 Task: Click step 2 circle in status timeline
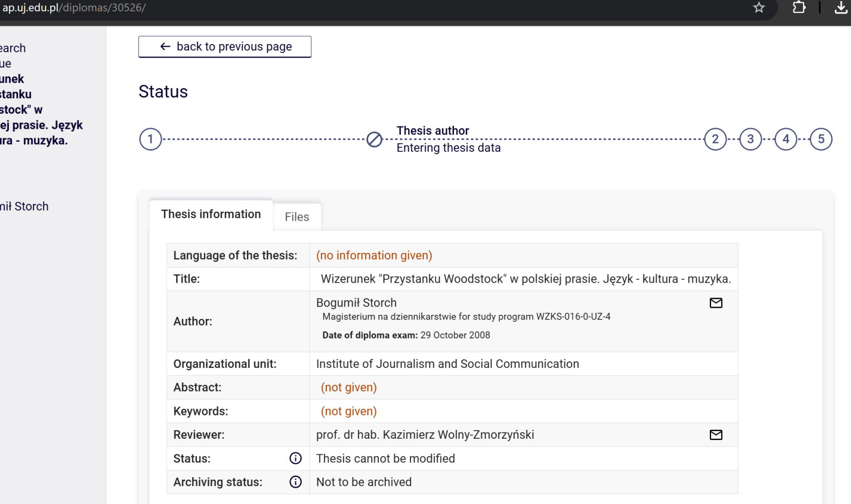click(715, 139)
